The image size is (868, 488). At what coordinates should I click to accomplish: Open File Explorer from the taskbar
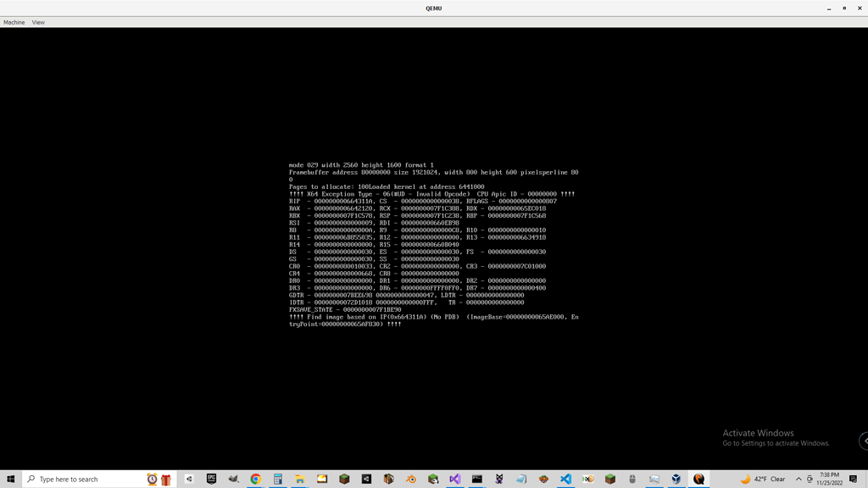[298, 479]
